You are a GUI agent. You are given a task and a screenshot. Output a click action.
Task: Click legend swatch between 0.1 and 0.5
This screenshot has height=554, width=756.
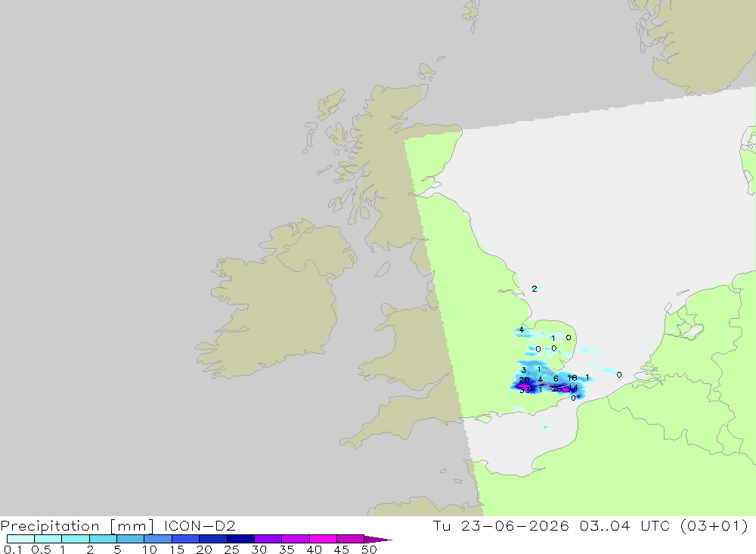click(x=20, y=539)
